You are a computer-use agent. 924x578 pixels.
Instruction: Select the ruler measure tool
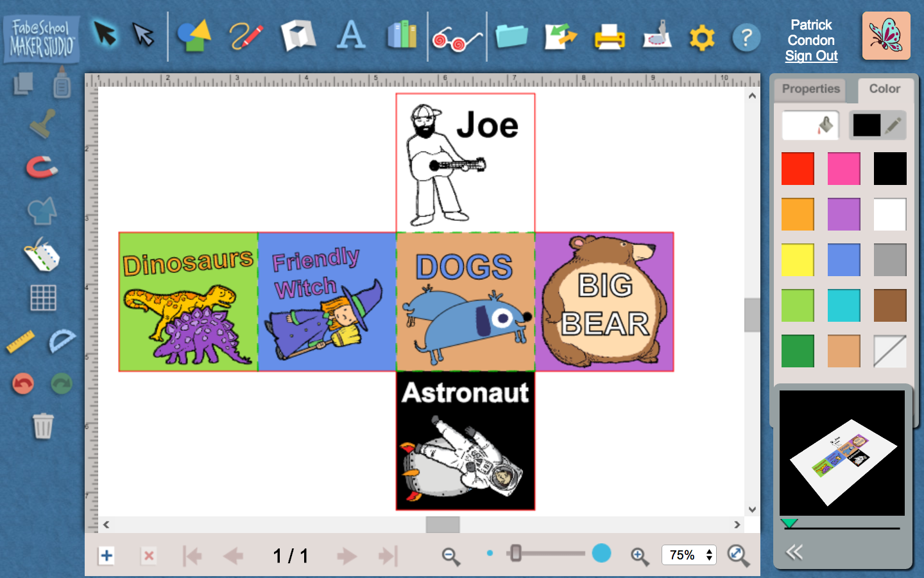click(21, 342)
